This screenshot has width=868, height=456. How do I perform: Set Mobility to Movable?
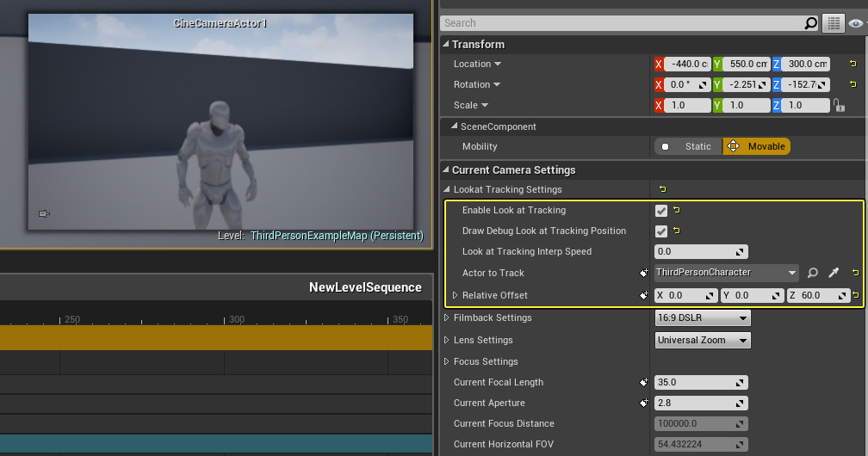tap(756, 146)
